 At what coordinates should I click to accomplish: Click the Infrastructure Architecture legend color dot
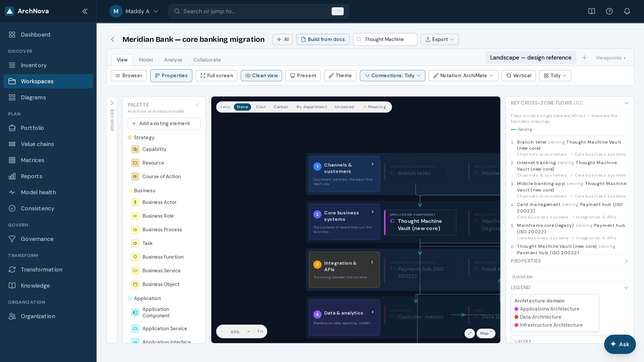pos(516,325)
